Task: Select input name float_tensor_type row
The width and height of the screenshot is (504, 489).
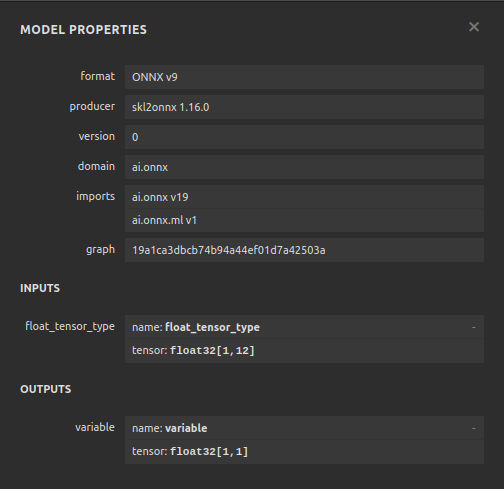Action: point(304,327)
